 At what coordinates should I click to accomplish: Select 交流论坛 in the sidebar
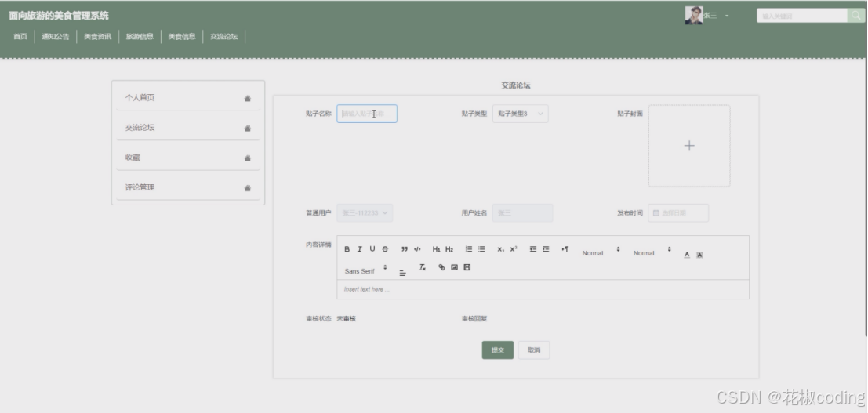(188, 127)
